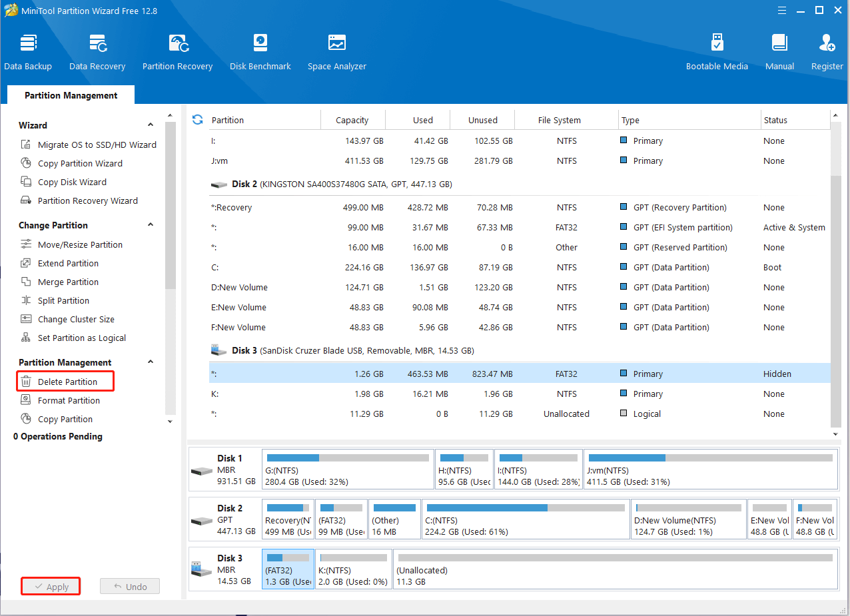The width and height of the screenshot is (850, 616).
Task: Select the Unallocated 11.3 GB block
Action: (615, 569)
